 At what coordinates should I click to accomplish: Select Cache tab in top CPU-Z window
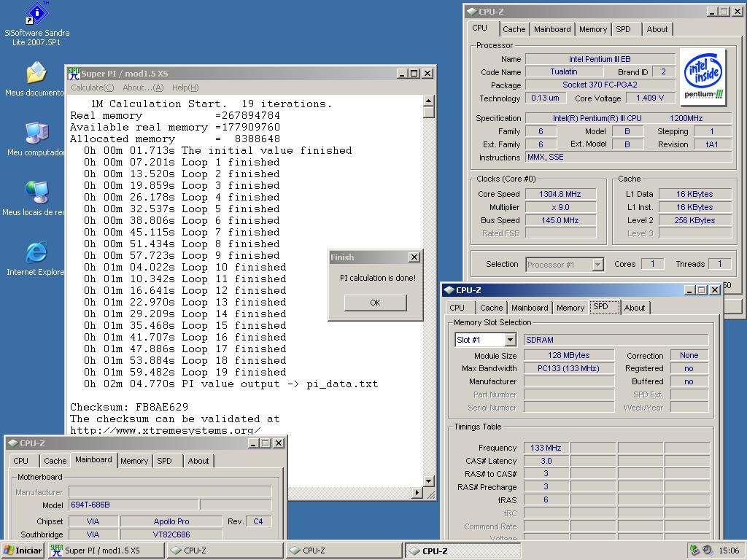pyautogui.click(x=514, y=29)
